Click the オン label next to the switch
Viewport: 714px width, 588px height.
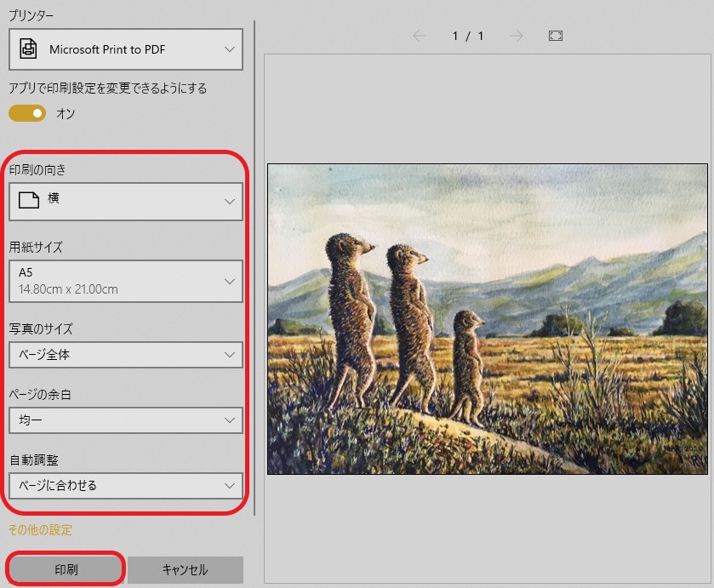[x=66, y=113]
